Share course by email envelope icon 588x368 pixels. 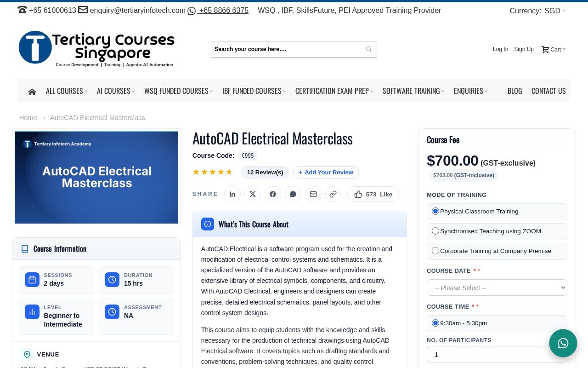(313, 194)
